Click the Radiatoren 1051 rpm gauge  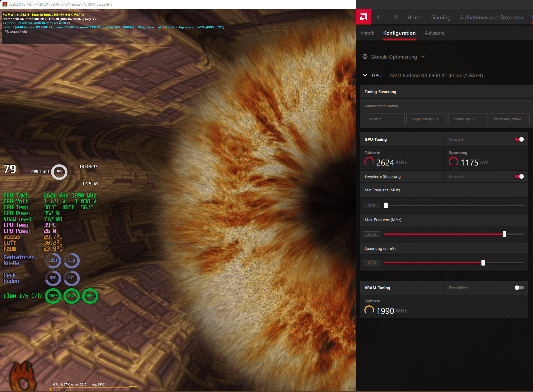[x=53, y=260]
